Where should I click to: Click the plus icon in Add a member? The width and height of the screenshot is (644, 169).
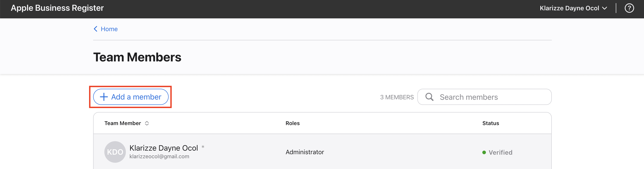[104, 97]
